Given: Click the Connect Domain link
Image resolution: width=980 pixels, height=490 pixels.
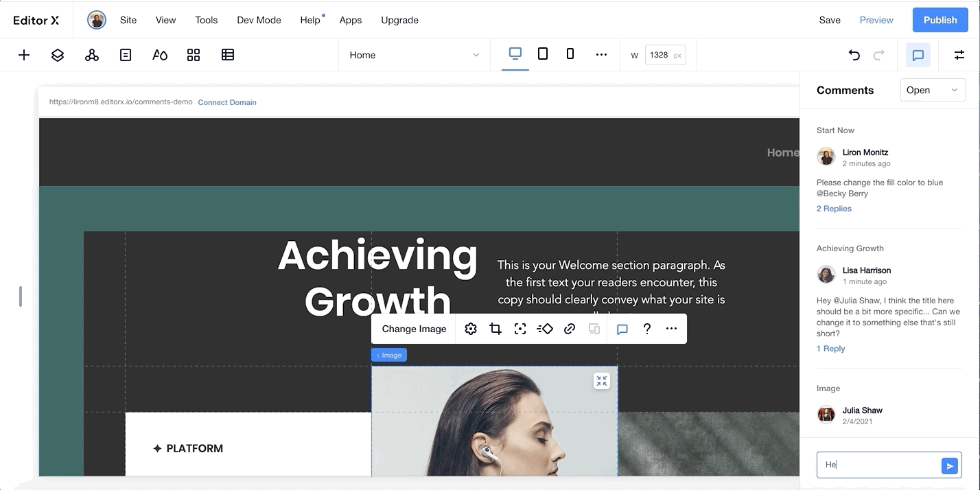Looking at the screenshot, I should tap(227, 102).
